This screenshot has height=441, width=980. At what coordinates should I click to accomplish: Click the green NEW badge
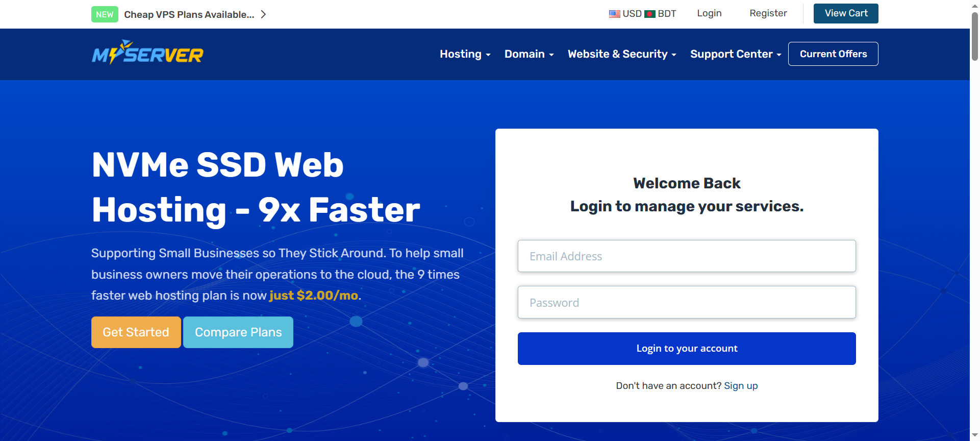[x=105, y=14]
